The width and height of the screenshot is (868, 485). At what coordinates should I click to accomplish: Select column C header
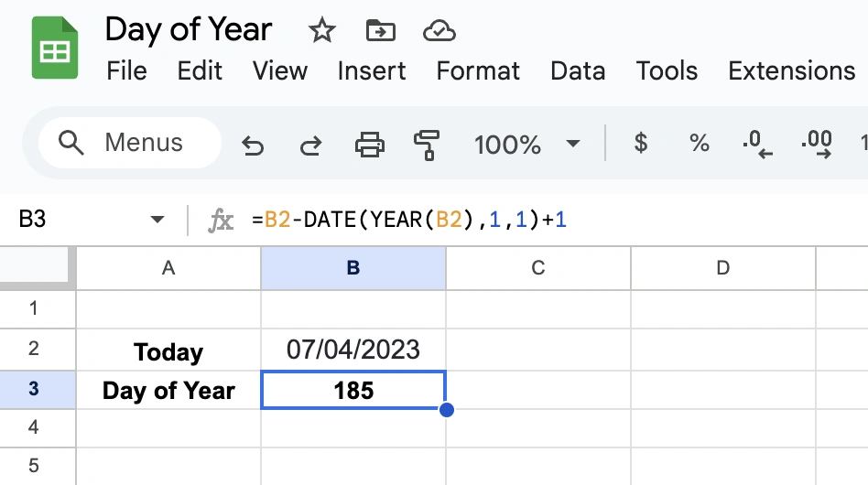pyautogui.click(x=538, y=267)
